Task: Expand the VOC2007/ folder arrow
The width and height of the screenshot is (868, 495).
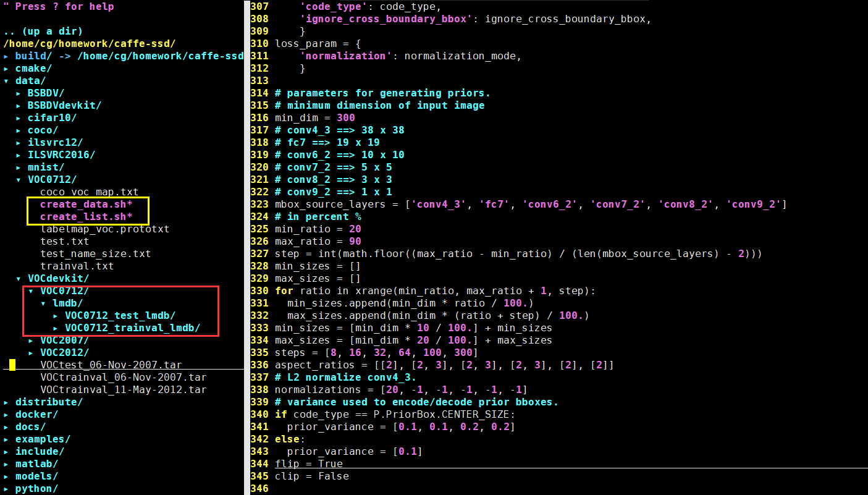Action: point(31,341)
